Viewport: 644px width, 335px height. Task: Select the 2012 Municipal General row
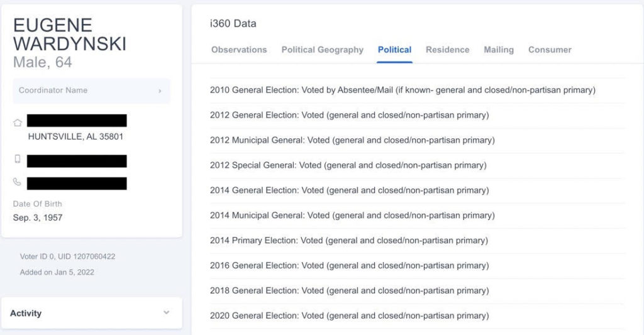click(352, 140)
